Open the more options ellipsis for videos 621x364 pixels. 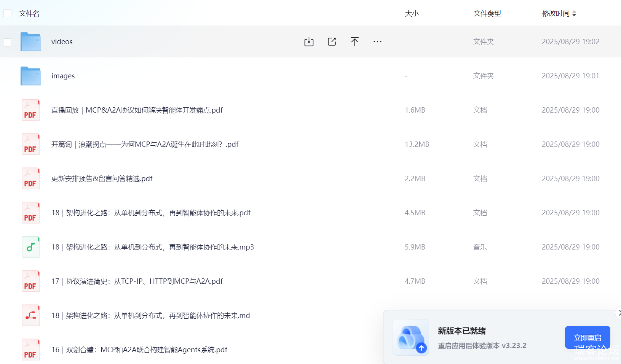[377, 42]
